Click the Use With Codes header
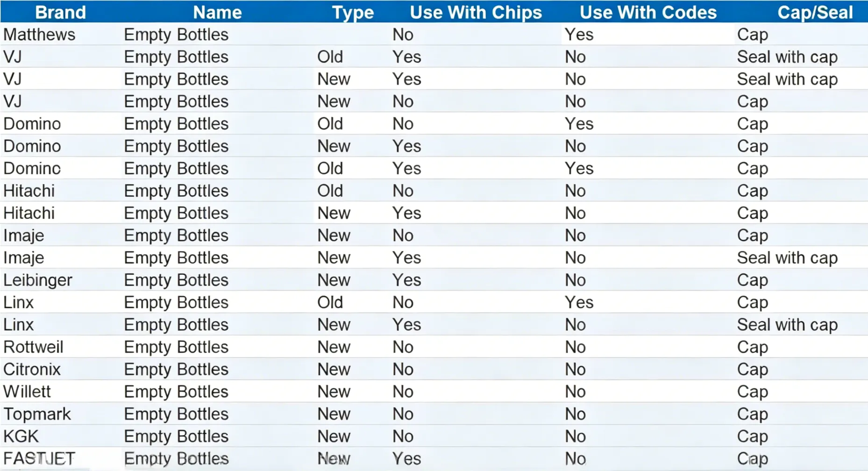 click(x=648, y=12)
